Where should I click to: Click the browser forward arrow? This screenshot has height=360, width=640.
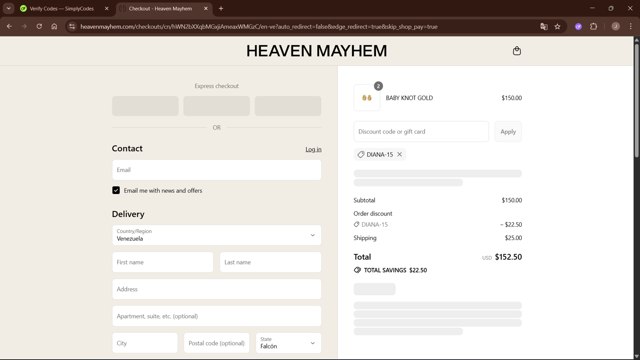pyautogui.click(x=24, y=27)
